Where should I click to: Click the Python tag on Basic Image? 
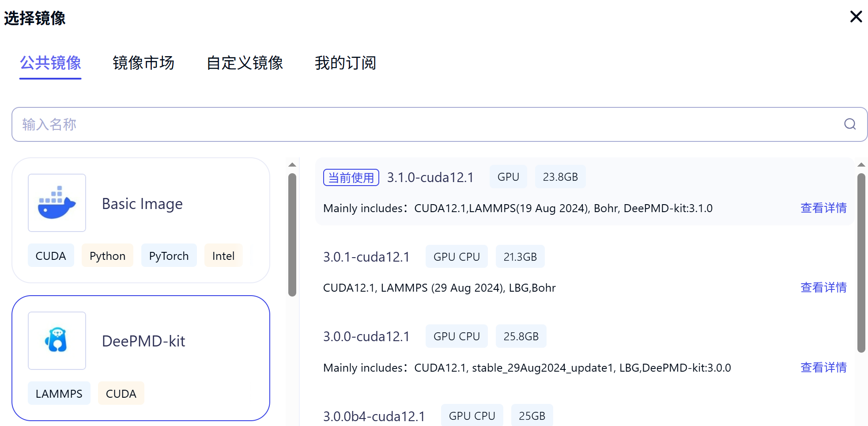107,256
